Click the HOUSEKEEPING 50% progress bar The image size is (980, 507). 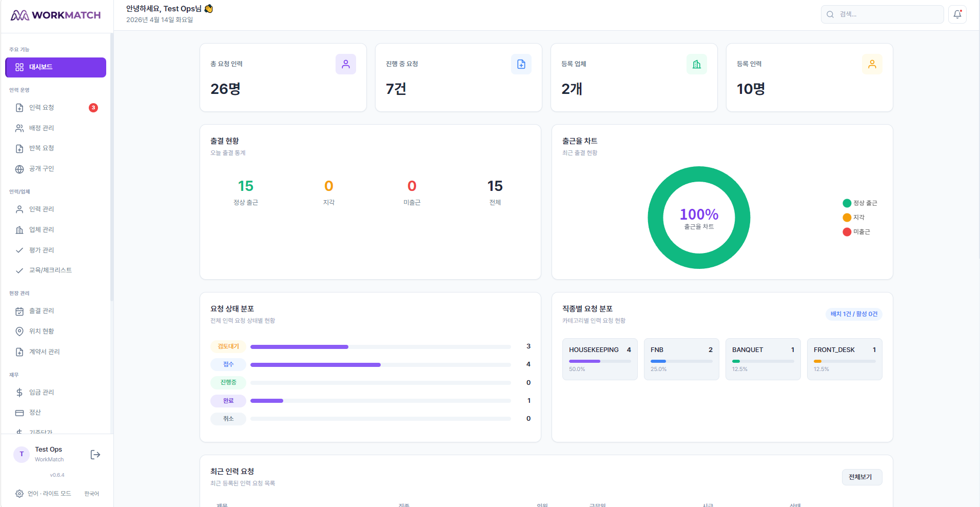coord(599,361)
